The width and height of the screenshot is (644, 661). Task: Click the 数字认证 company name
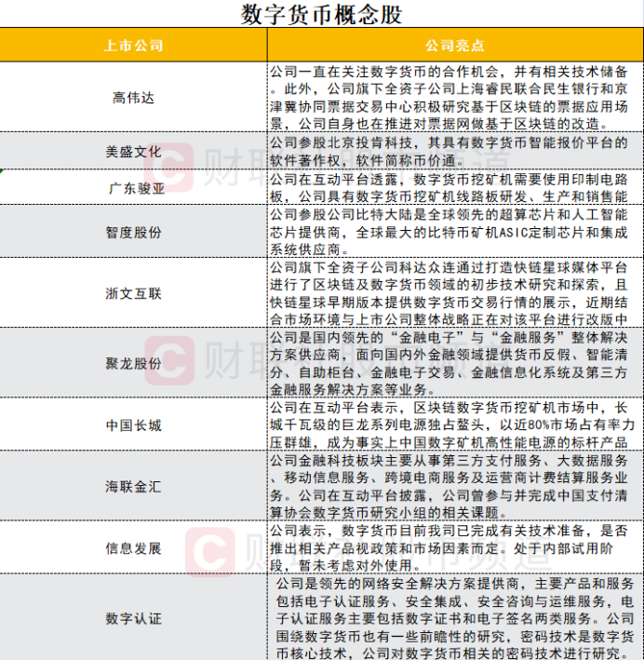click(133, 617)
